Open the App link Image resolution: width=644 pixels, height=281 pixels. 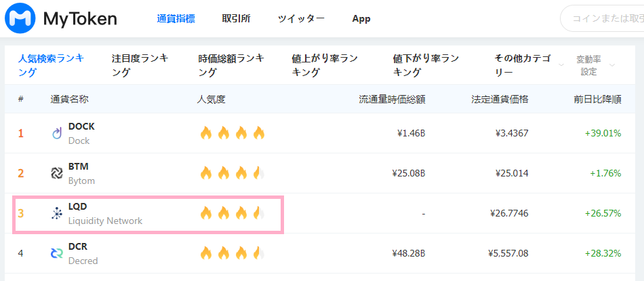coord(361,19)
